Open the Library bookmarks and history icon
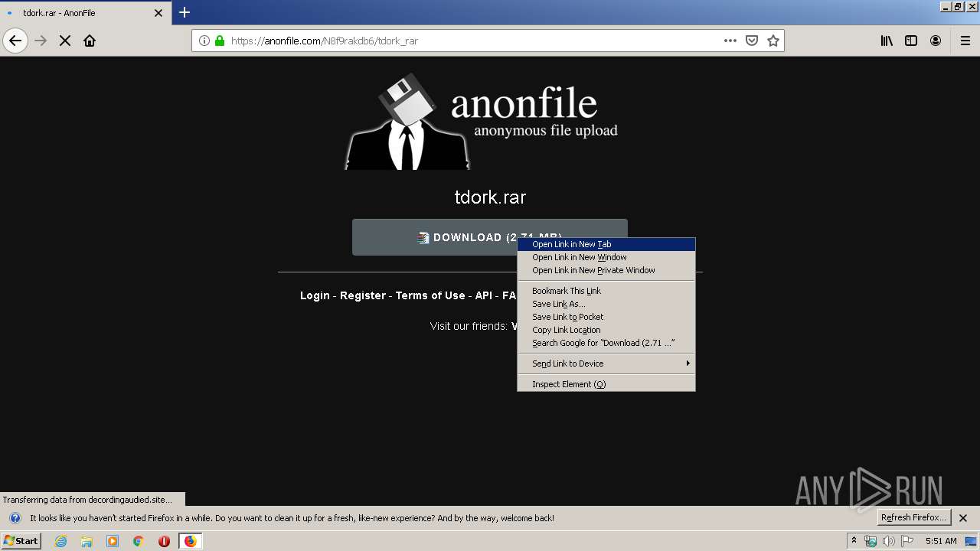980x551 pixels. point(887,41)
